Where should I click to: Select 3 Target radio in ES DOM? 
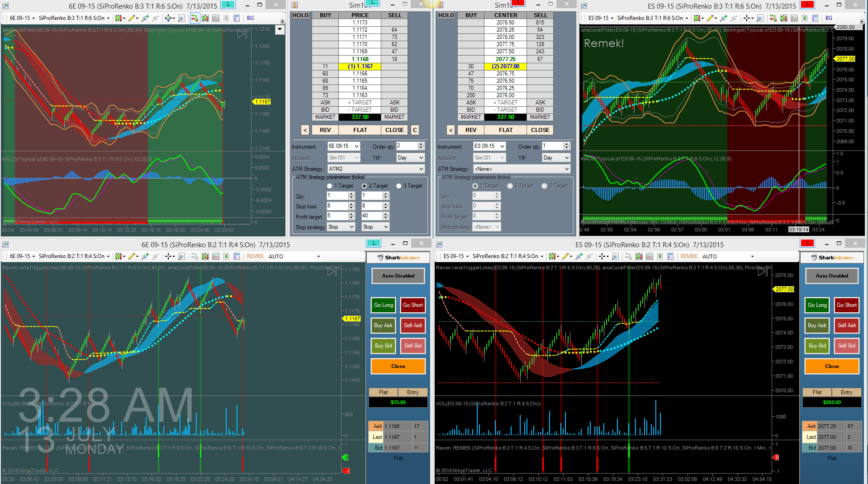tap(544, 186)
